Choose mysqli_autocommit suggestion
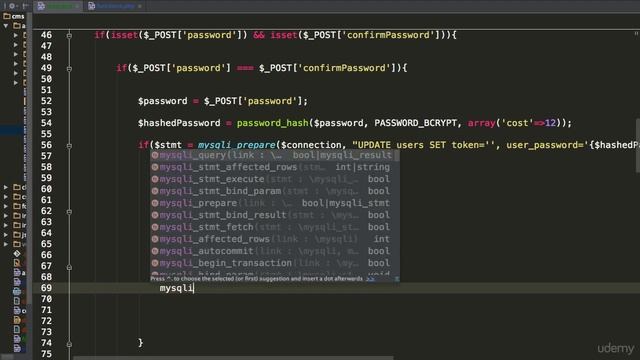 [272, 251]
